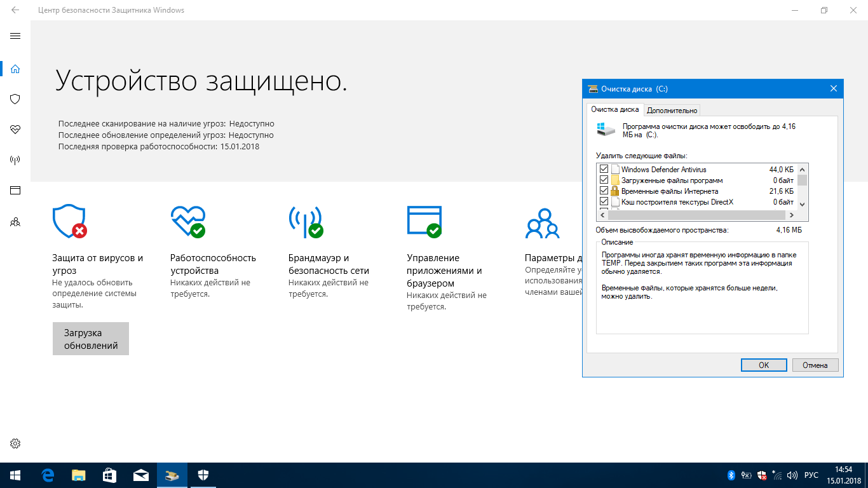Image resolution: width=868 pixels, height=488 pixels.
Task: Click file list scrollbar up arrow
Action: click(802, 169)
